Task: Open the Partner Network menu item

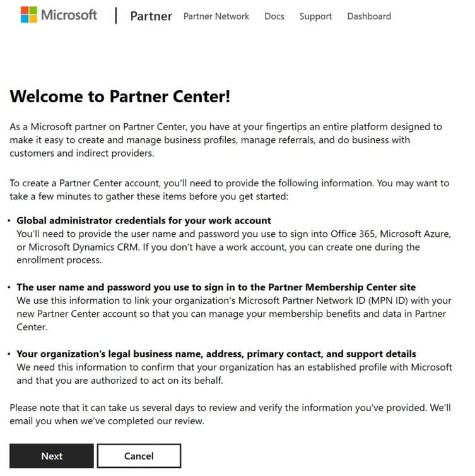Action: pos(216,16)
